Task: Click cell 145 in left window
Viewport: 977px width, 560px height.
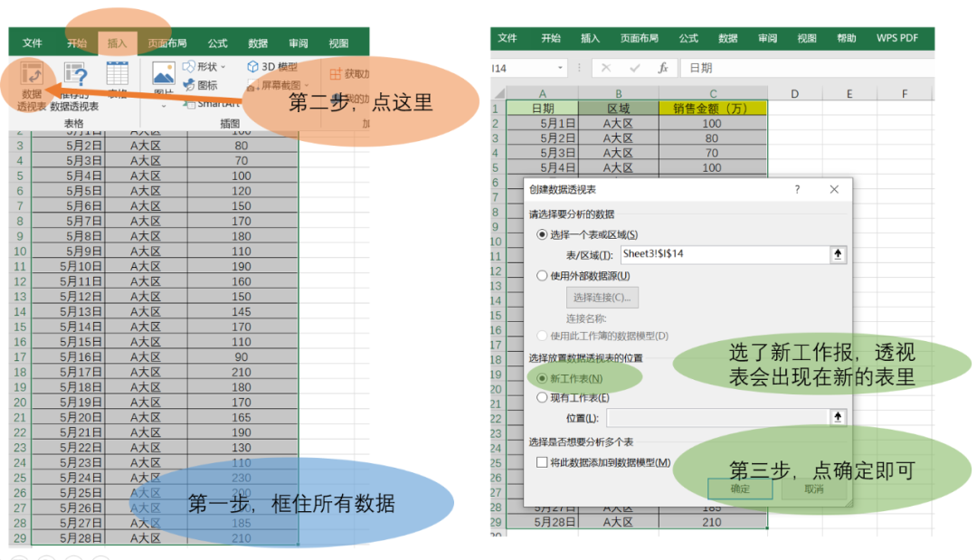Action: coord(242,311)
